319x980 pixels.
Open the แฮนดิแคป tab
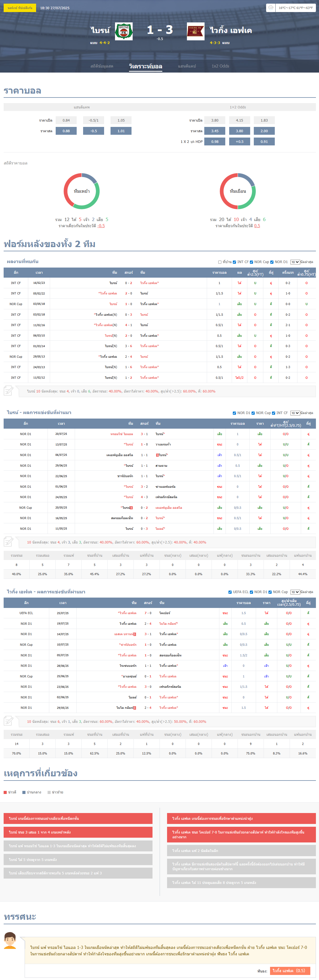pos(187,66)
